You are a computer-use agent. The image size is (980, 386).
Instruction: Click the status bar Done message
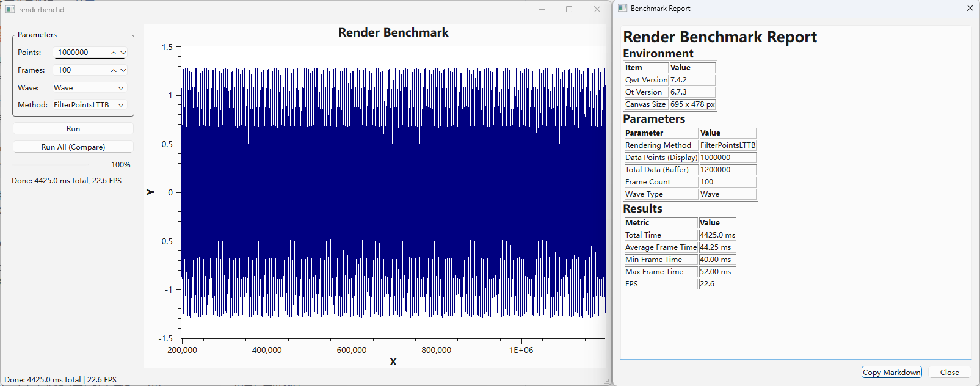pyautogui.click(x=60, y=380)
